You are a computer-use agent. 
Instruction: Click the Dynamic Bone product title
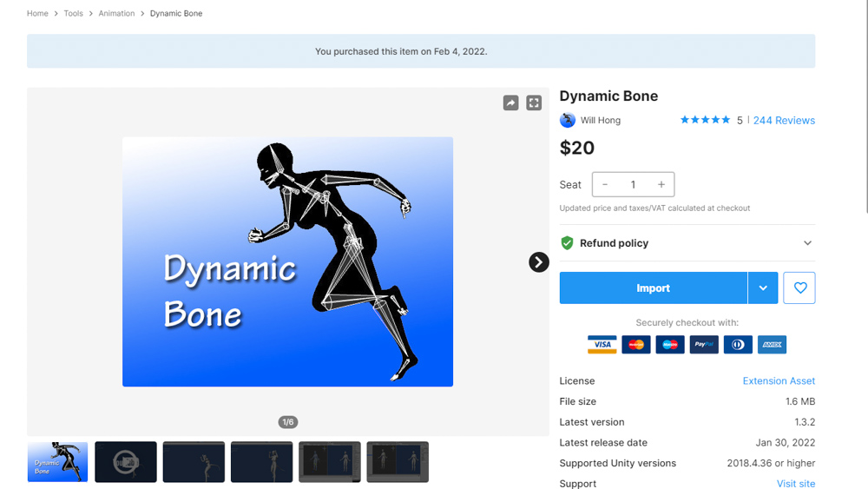point(608,96)
